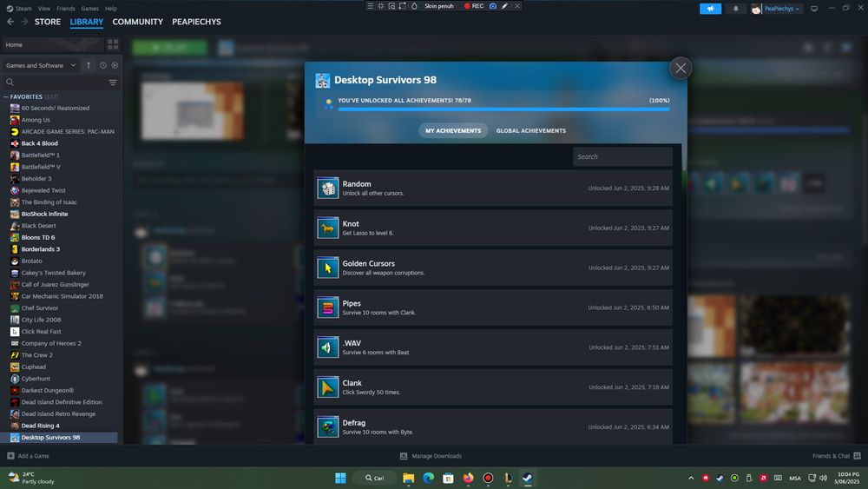Viewport: 868px width, 489px height.
Task: Click the Home button in library sidebar
Action: click(x=51, y=45)
